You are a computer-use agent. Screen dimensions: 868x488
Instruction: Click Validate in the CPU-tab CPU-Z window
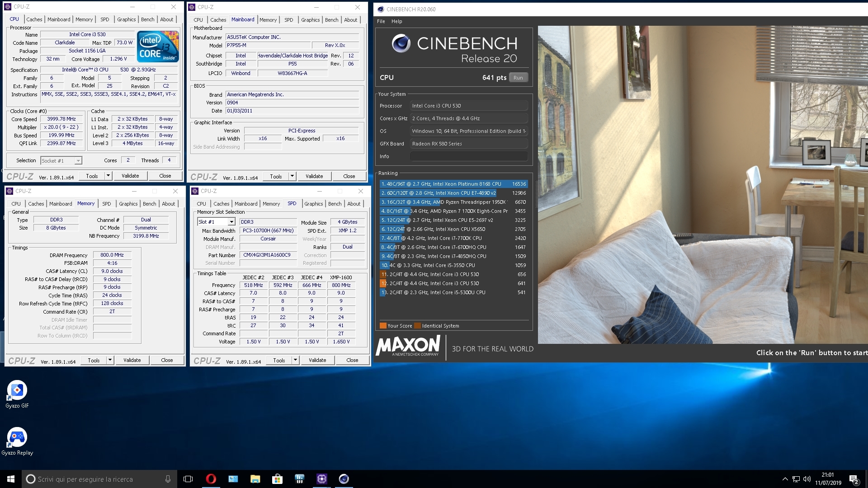click(x=130, y=176)
